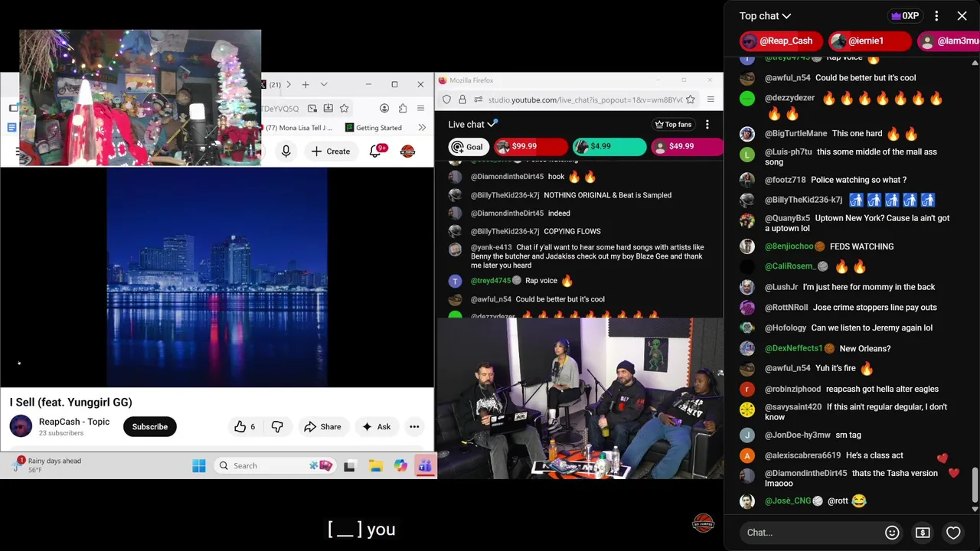Close the live chat side panel
The image size is (980, 551).
click(x=962, y=15)
